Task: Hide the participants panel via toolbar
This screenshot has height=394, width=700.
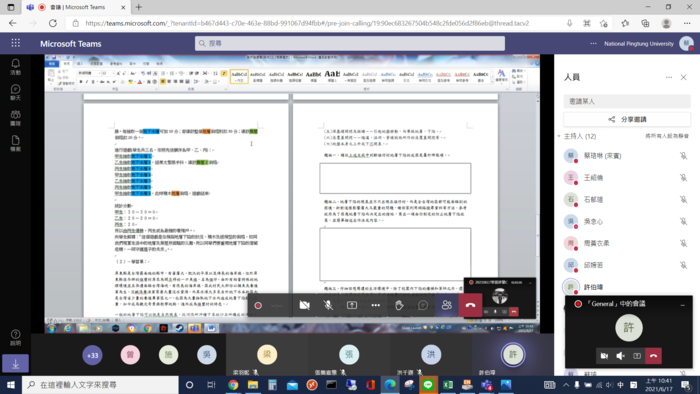Action: [446, 305]
